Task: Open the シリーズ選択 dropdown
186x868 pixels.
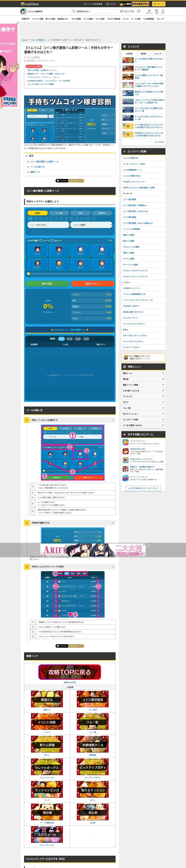Action: (x=92, y=225)
